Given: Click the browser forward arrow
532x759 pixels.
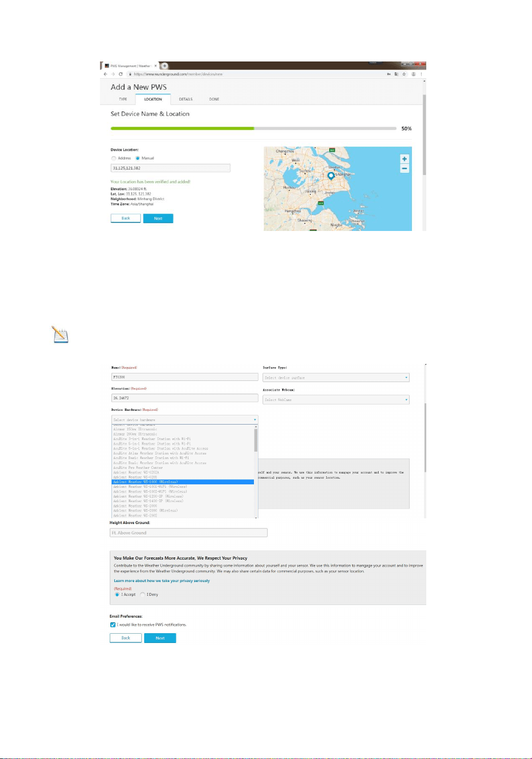Looking at the screenshot, I should tap(113, 74).
